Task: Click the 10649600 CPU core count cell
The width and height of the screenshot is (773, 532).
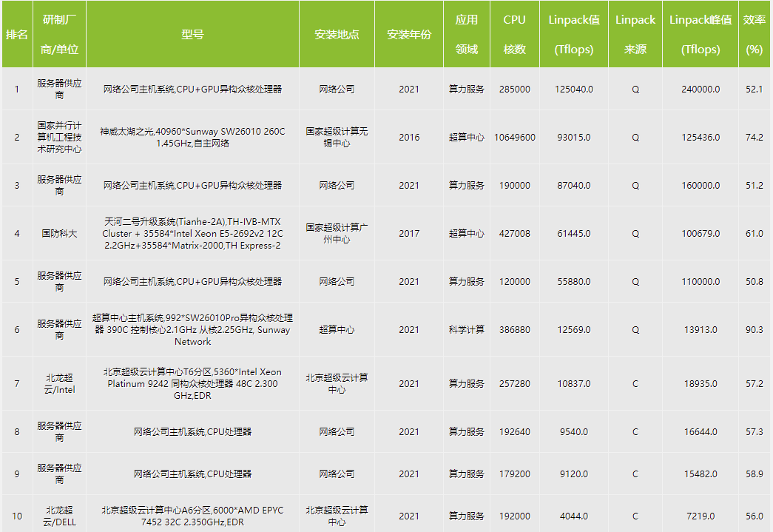Action: point(514,138)
